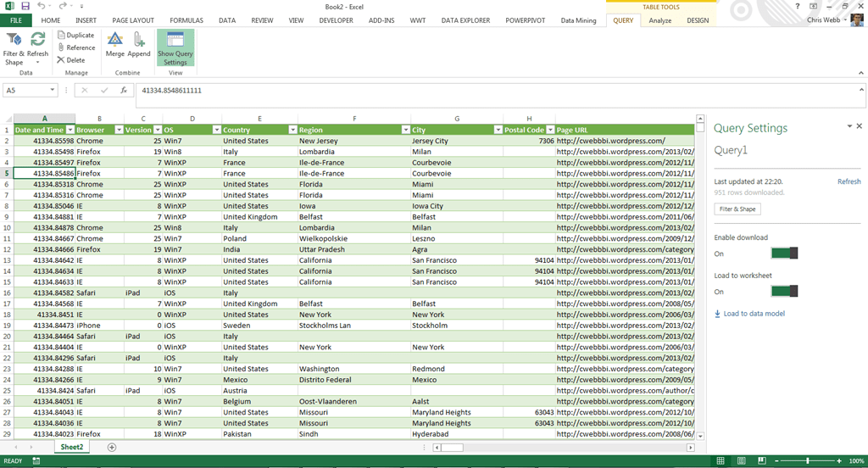Open the Query Settings pane options arrow
Image resolution: width=868 pixels, height=468 pixels.
pyautogui.click(x=849, y=126)
